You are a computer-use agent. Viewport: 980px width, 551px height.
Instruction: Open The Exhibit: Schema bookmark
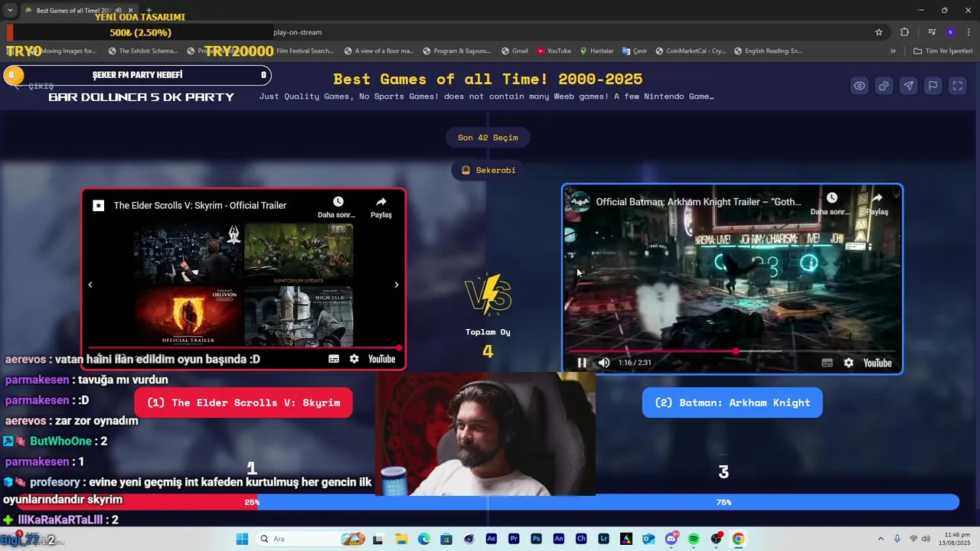(x=142, y=51)
